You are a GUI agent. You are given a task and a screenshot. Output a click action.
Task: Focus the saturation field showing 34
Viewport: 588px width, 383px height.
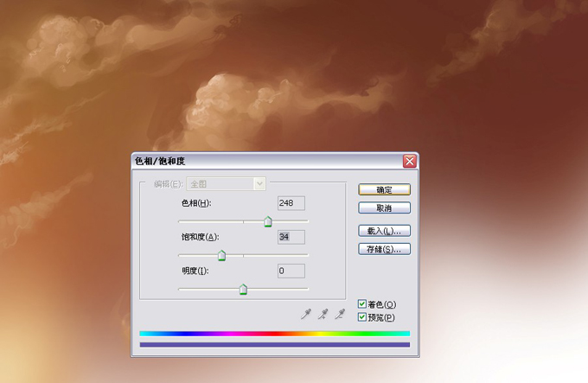[x=291, y=237]
